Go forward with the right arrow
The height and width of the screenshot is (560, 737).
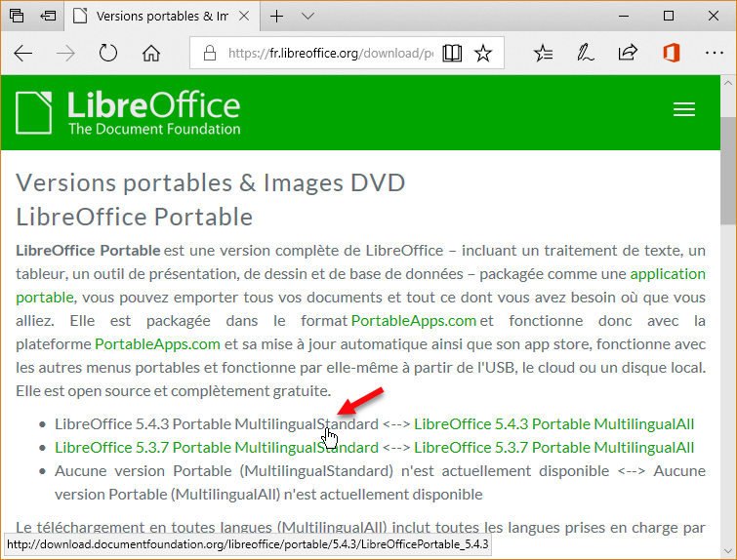pos(65,53)
